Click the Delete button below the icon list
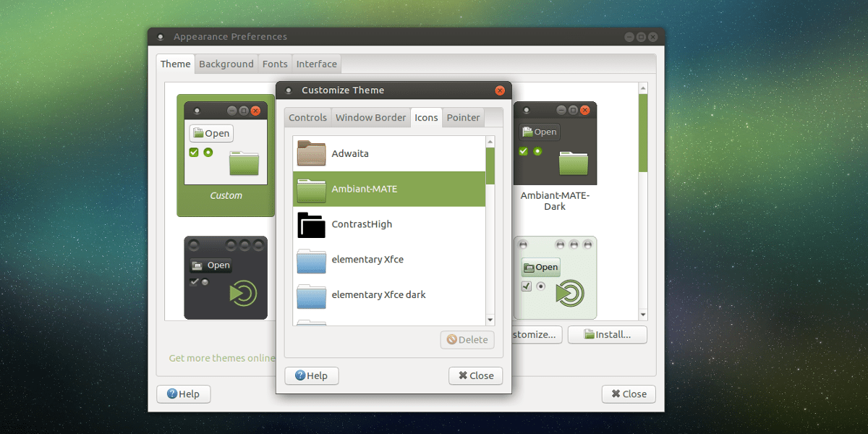868x434 pixels. pyautogui.click(x=467, y=339)
